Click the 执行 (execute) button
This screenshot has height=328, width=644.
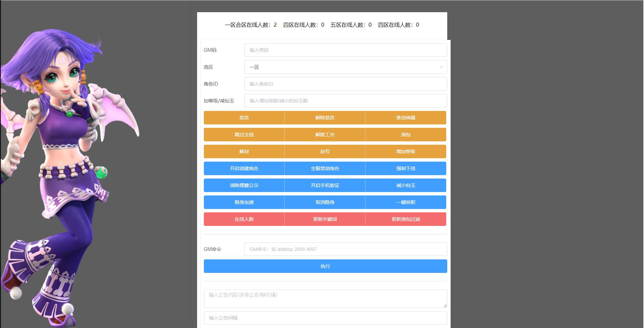click(325, 266)
